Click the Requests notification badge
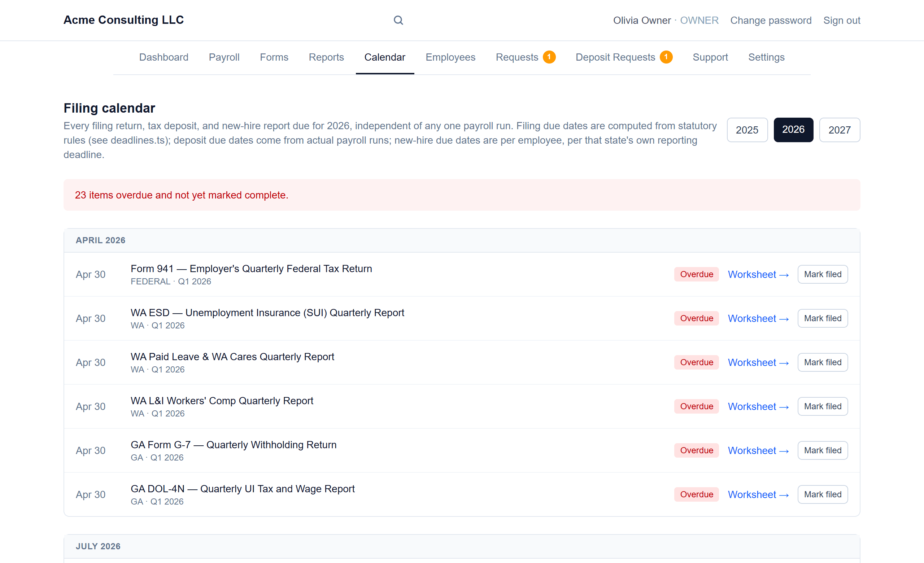924x563 pixels. (549, 57)
